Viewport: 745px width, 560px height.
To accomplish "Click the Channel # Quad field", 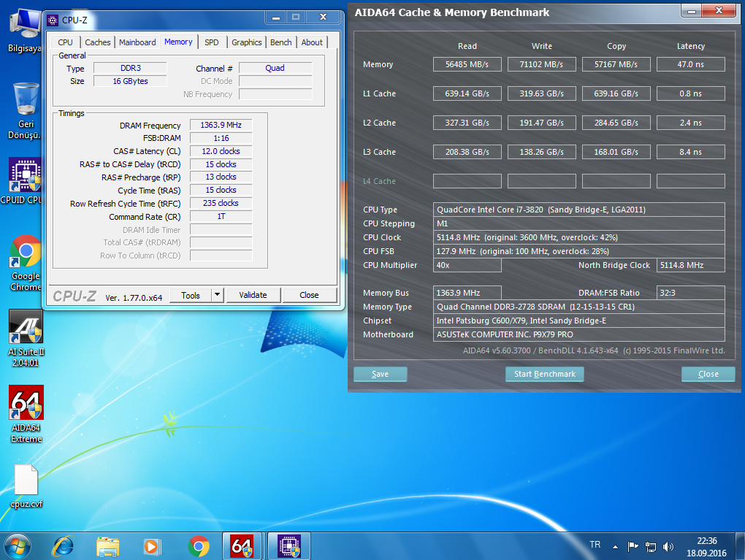I will [275, 68].
